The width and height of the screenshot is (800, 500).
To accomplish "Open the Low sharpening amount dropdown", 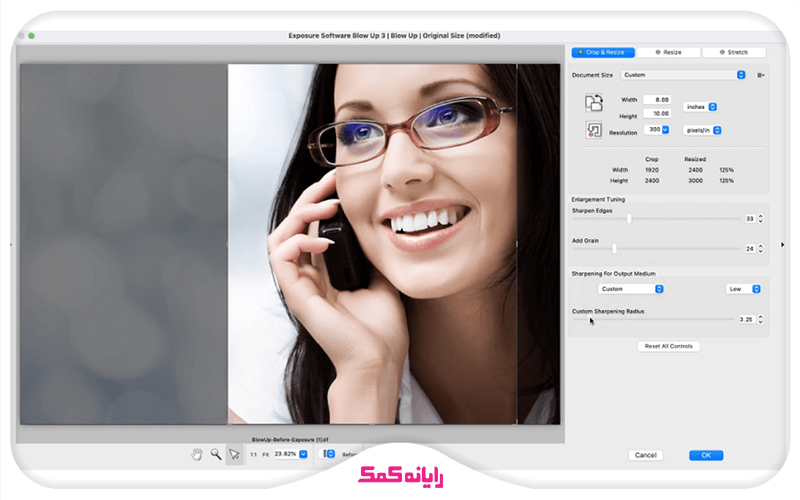I will click(743, 289).
